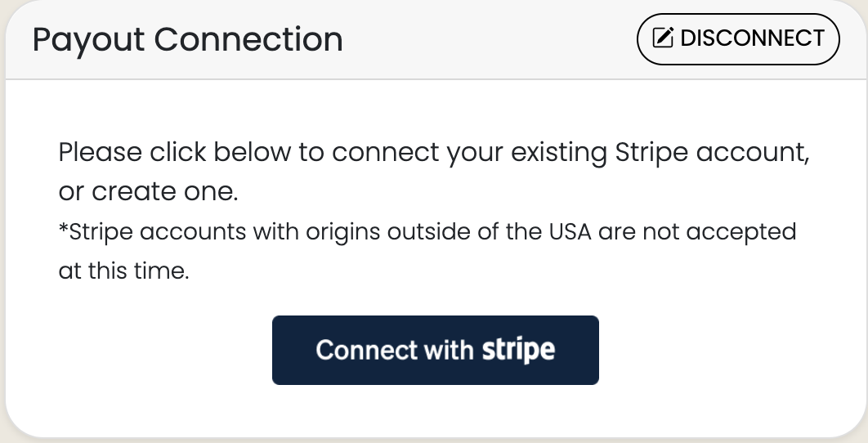Click the word "below" in the instructions
This screenshot has height=443, width=868.
pos(252,152)
